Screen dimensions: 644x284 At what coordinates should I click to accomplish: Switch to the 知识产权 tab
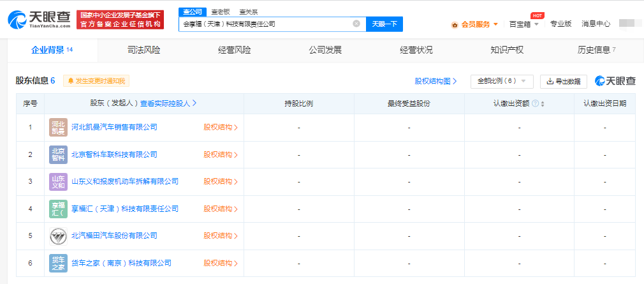pos(507,50)
